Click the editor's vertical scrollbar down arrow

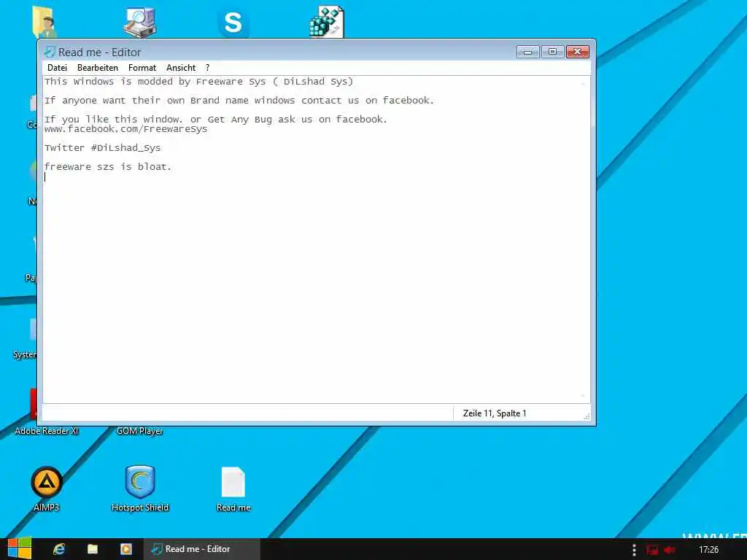point(583,396)
